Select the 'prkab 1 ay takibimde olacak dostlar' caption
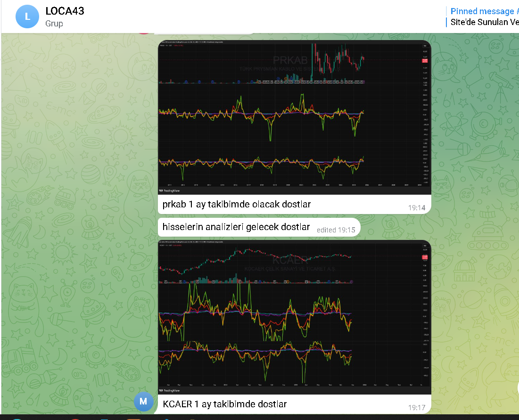 236,204
